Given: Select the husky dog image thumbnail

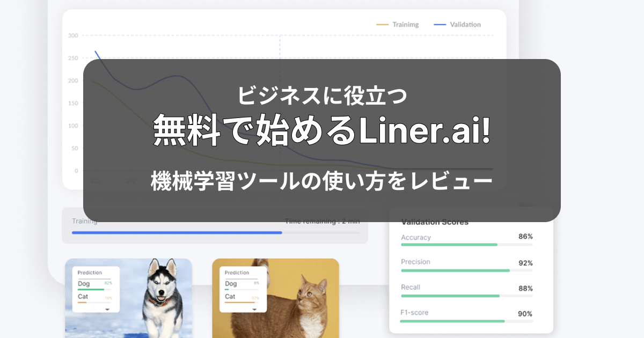Looking at the screenshot, I should click(x=128, y=298).
